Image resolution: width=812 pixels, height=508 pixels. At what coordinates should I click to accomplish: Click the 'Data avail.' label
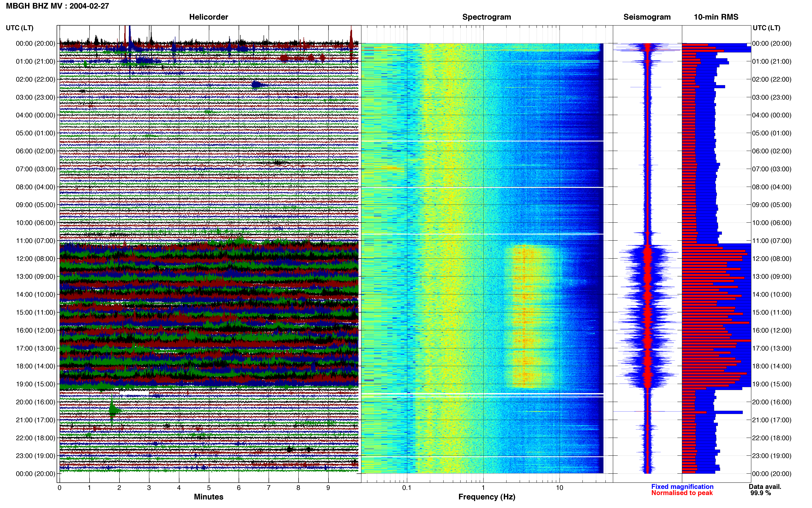tap(765, 486)
